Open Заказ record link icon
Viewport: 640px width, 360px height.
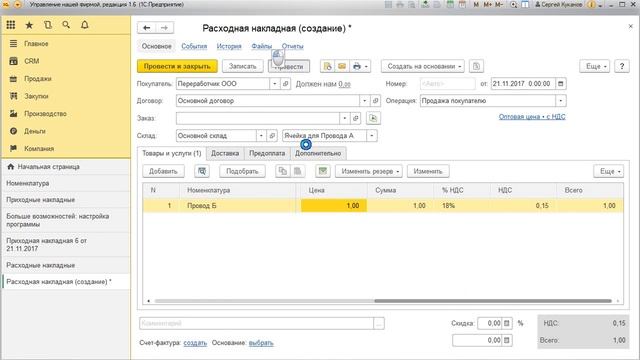coord(356,118)
